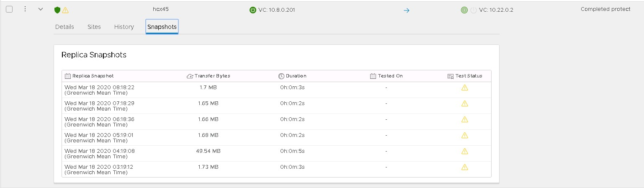This screenshot has width=644, height=188.
Task: Click the grey power icon before VC 10.22.0.2
Action: coord(474,10)
